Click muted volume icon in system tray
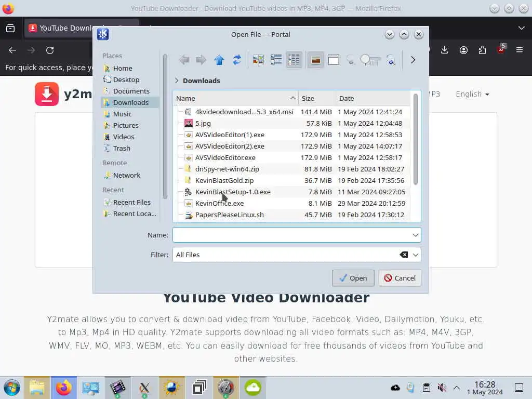Screen dimensions: 532x399 click(x=442, y=388)
